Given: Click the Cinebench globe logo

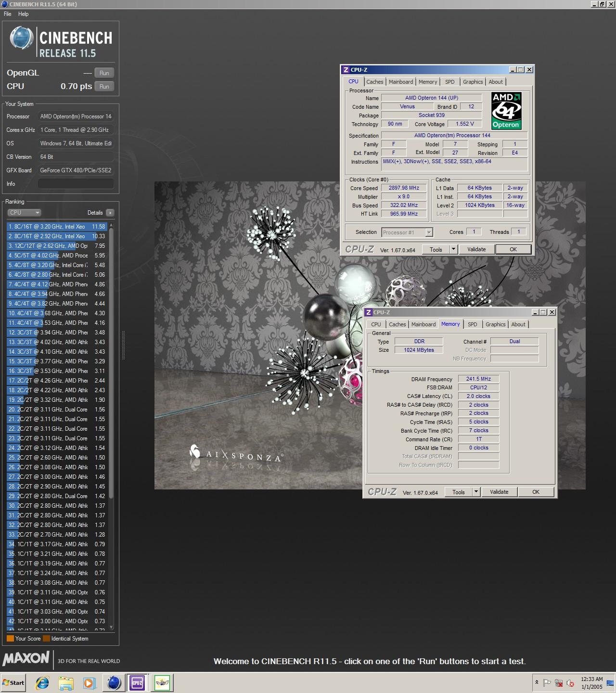Looking at the screenshot, I should (x=22, y=38).
